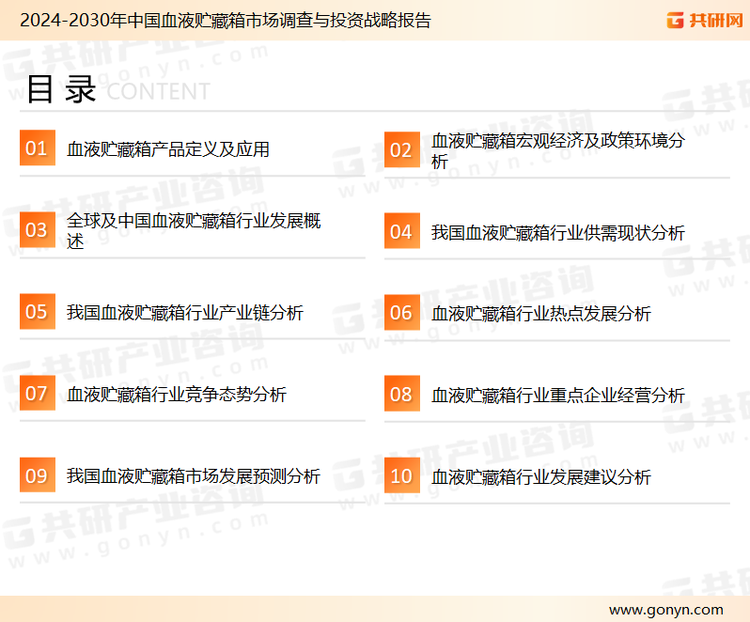Open chapter 血液贮藏箱行业重点企业经营分析
This screenshot has height=622, width=750.
[x=558, y=395]
